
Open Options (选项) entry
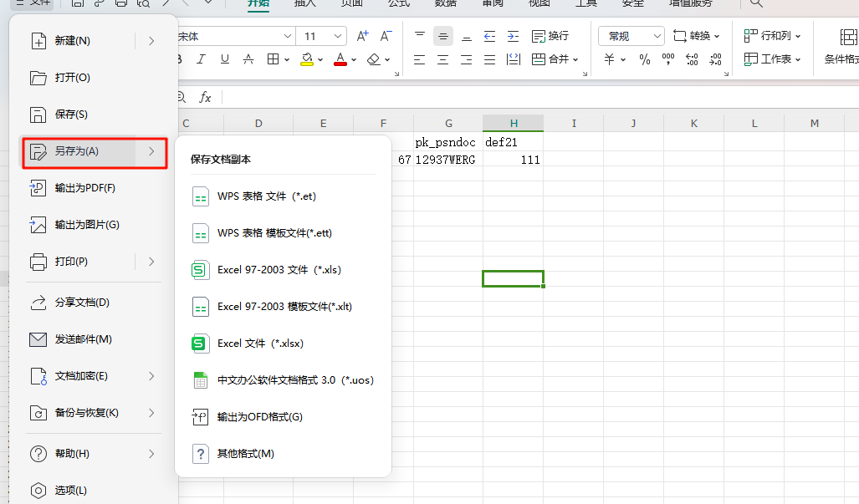pyautogui.click(x=93, y=491)
